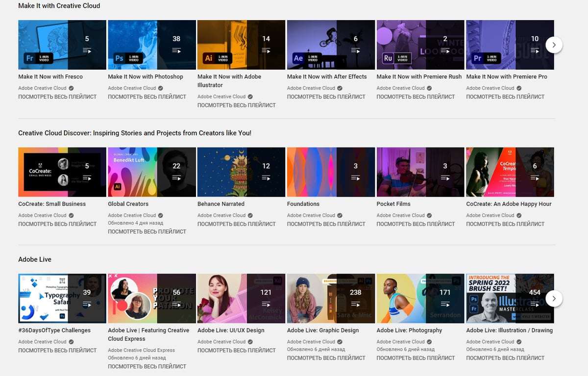
Task: Click playlist icon on Adobe Live: Photography thumbnail
Action: pos(445,304)
